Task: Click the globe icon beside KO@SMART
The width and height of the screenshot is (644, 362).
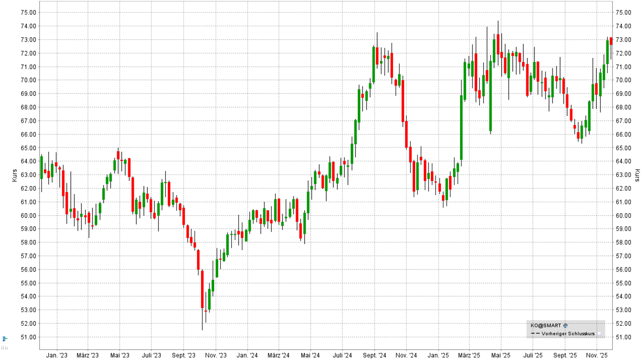Action: pyautogui.click(x=565, y=326)
